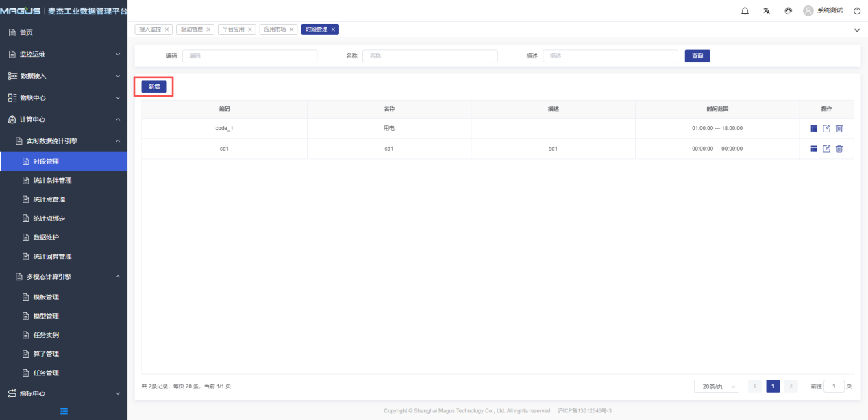The height and width of the screenshot is (420, 868).
Task: Click delete trash icon for sd1 row
Action: click(839, 149)
